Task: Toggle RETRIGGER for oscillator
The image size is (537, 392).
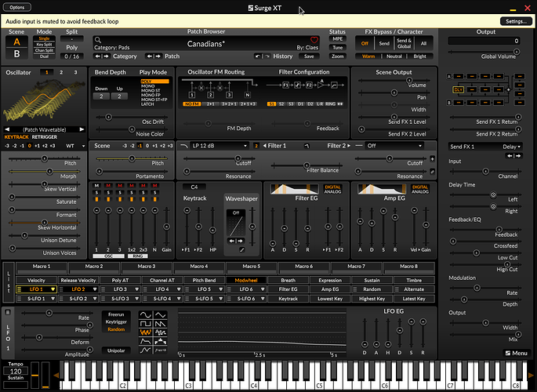Action: (45, 137)
